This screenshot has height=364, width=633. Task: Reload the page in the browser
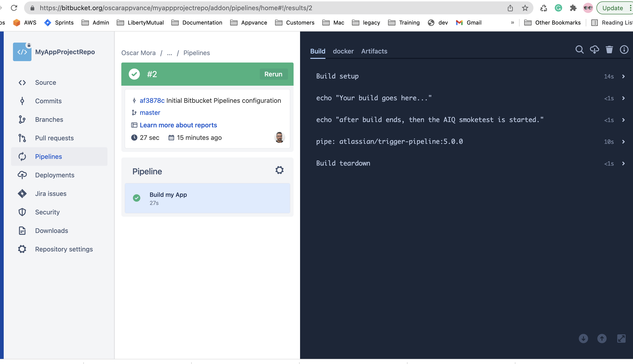(14, 8)
